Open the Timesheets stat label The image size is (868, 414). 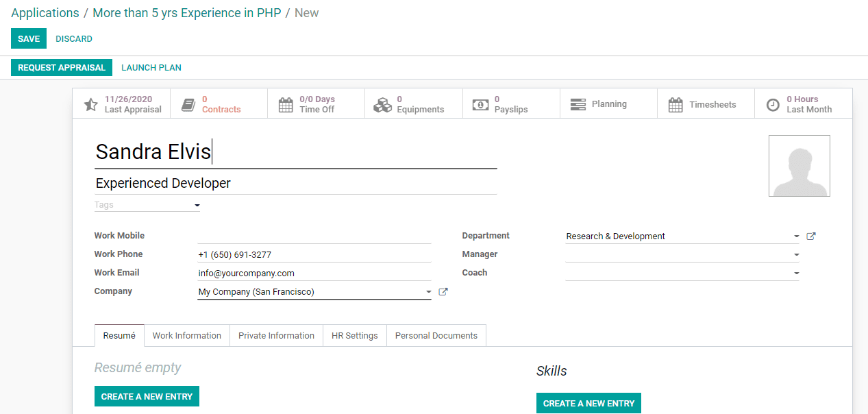712,105
